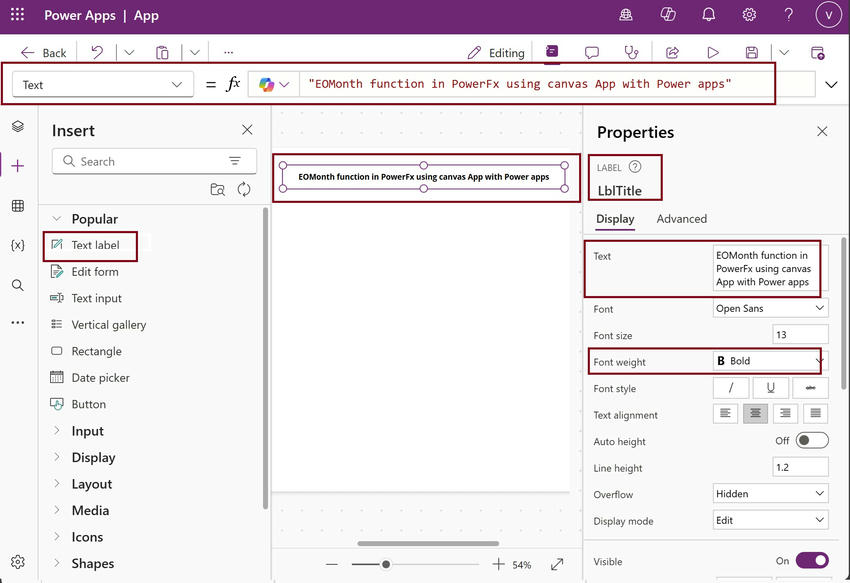Open the Display mode dropdown showing Edit
850x583 pixels.
pyautogui.click(x=770, y=520)
